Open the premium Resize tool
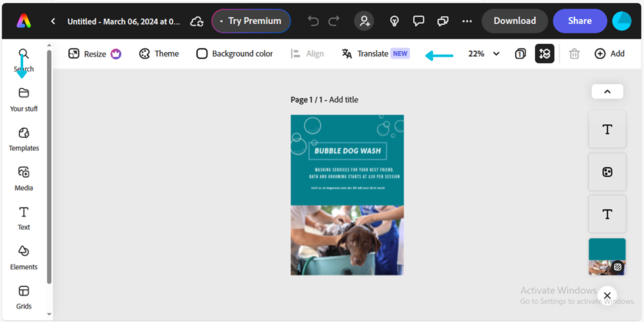The height and width of the screenshot is (322, 644). [95, 54]
